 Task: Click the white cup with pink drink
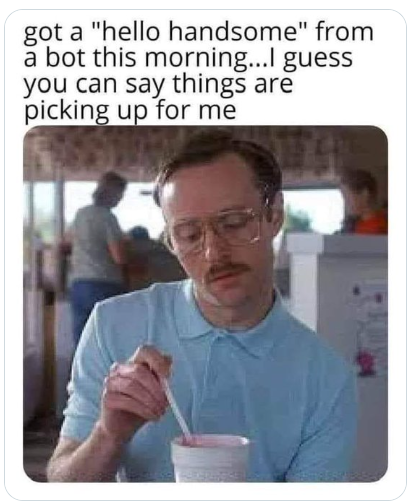coord(210,458)
